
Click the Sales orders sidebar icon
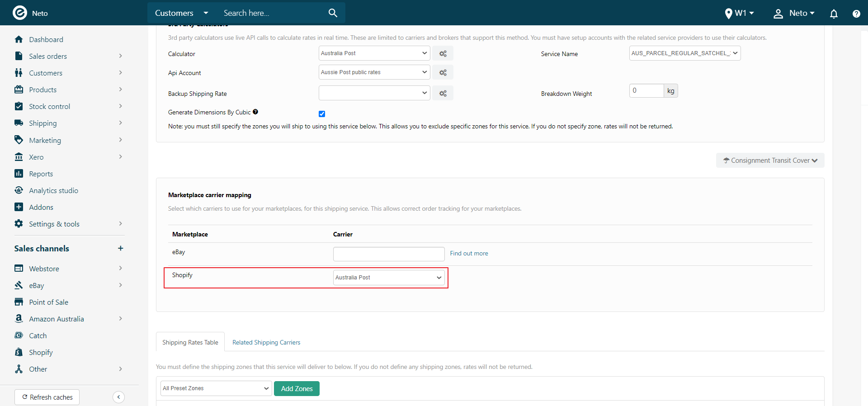(19, 56)
